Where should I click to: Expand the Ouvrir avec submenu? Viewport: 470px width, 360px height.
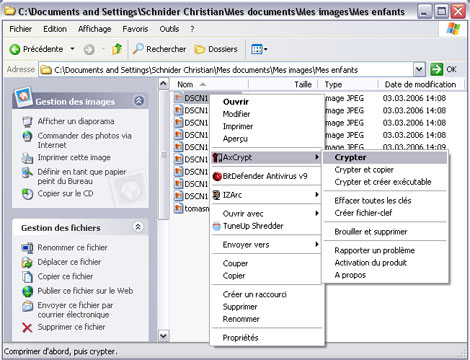click(x=267, y=214)
